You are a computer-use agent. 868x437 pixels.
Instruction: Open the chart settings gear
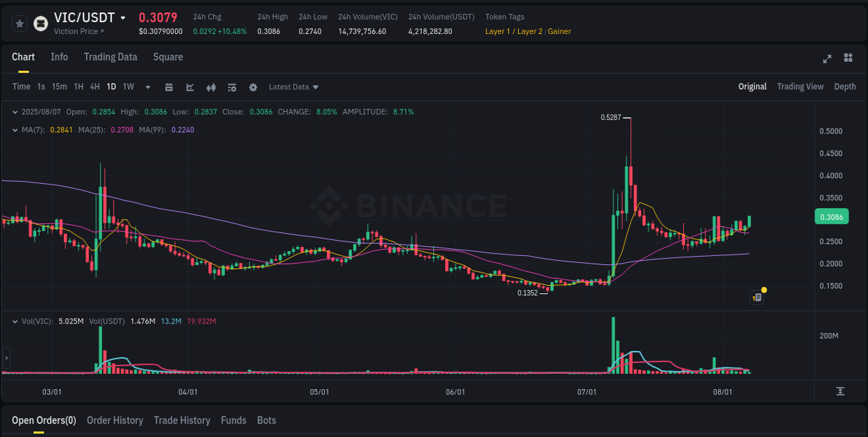pyautogui.click(x=253, y=87)
